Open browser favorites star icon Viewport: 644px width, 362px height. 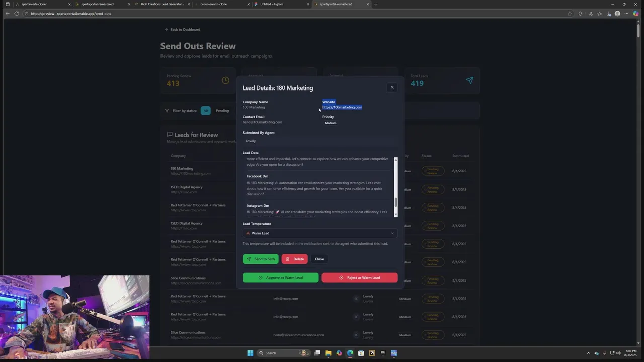click(599, 14)
